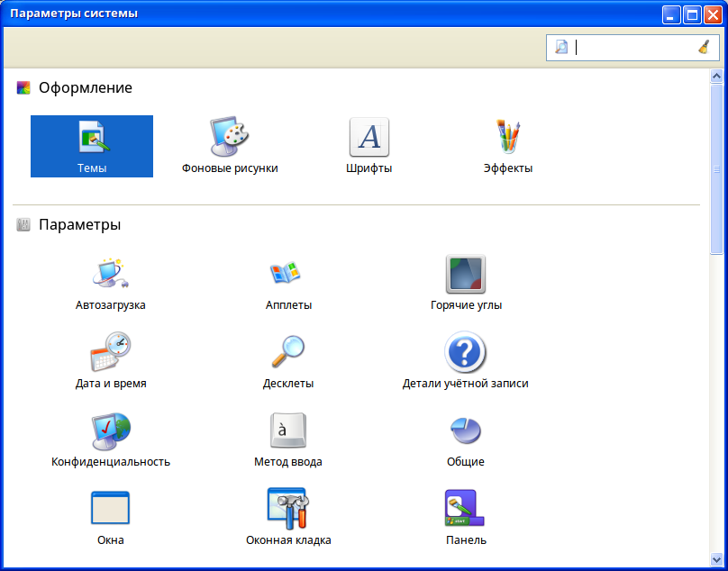Click the Параметры системы window title
This screenshot has width=728, height=571.
(x=74, y=13)
